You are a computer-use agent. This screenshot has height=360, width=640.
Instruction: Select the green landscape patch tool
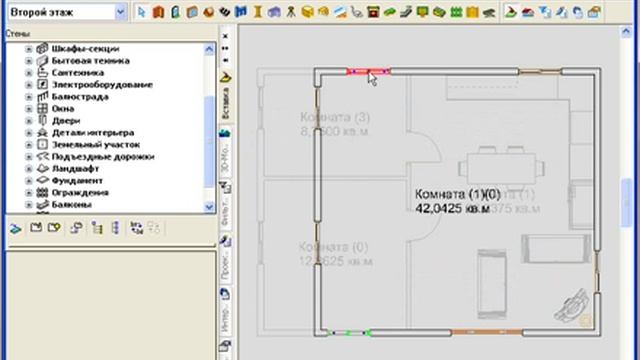(390, 12)
